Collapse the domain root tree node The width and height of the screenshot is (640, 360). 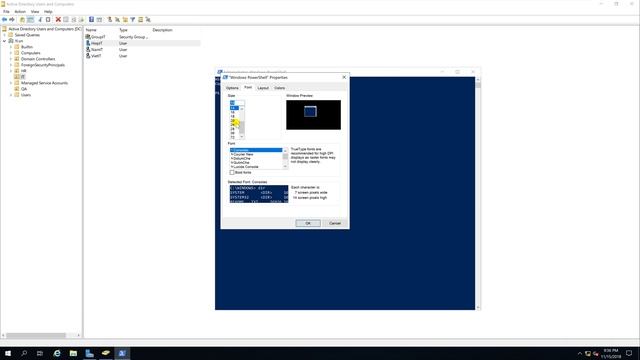(5, 41)
